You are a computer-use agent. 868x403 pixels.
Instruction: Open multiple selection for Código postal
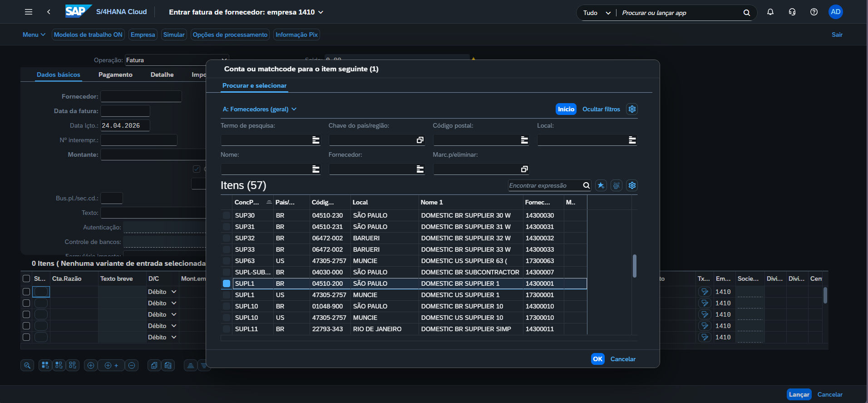click(524, 140)
